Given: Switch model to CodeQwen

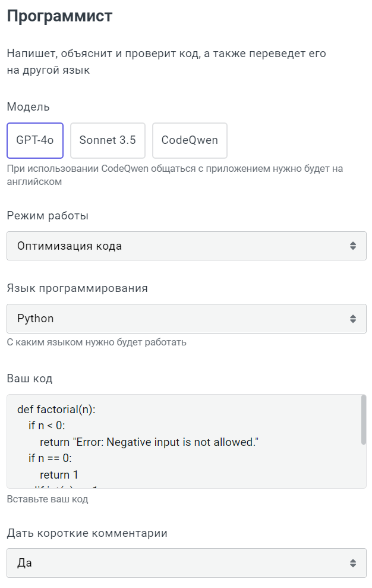Looking at the screenshot, I should coord(190,140).
